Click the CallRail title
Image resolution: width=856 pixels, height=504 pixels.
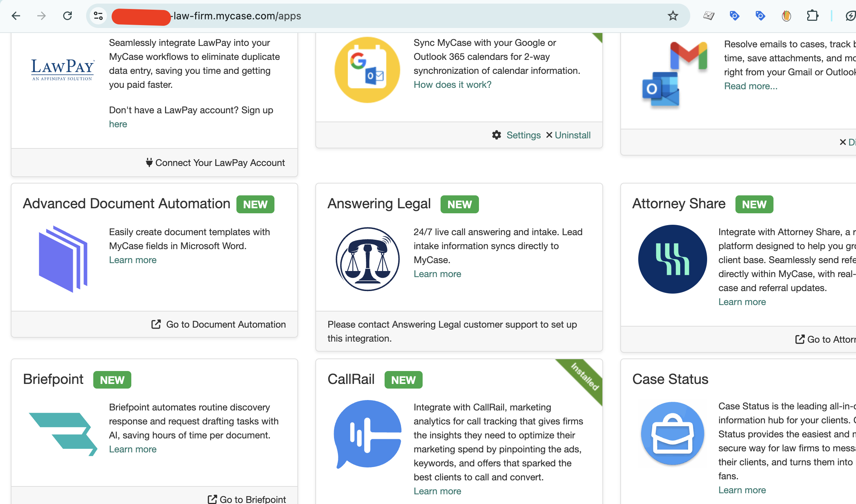pos(351,379)
